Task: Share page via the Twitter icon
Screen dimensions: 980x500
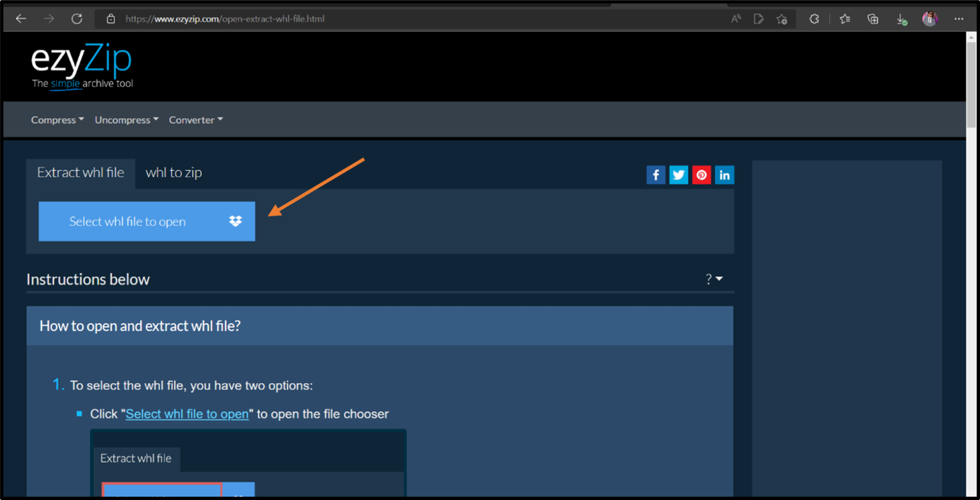Action: [679, 175]
